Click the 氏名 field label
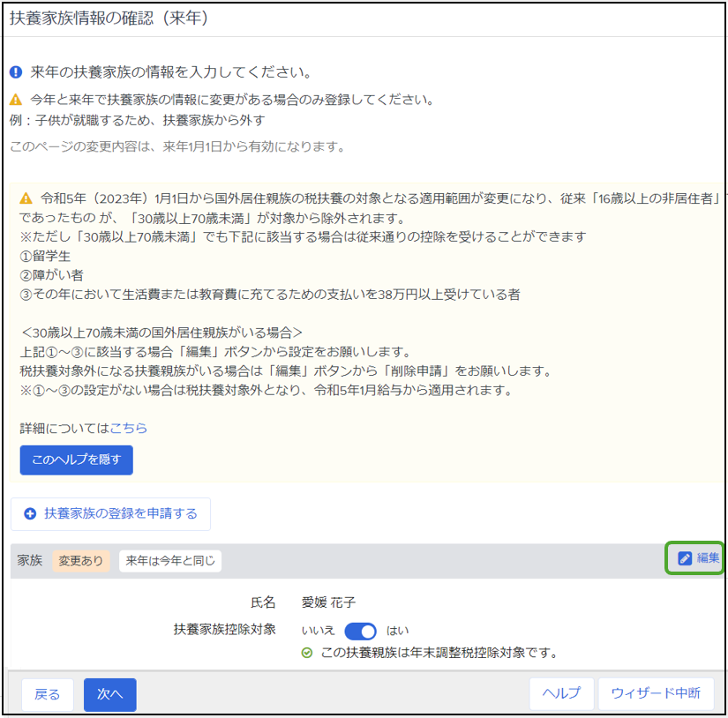728x718 pixels. (263, 602)
